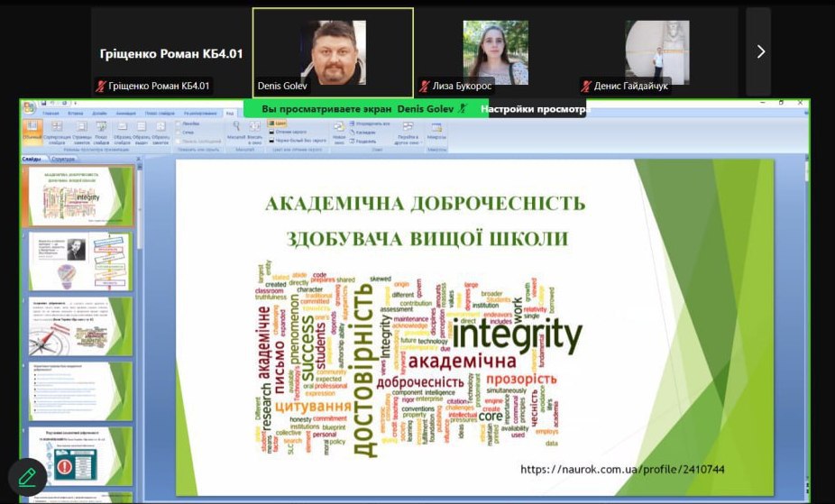The width and height of the screenshot is (835, 504).
Task: Click Fit to Window icon
Action: pos(254,128)
